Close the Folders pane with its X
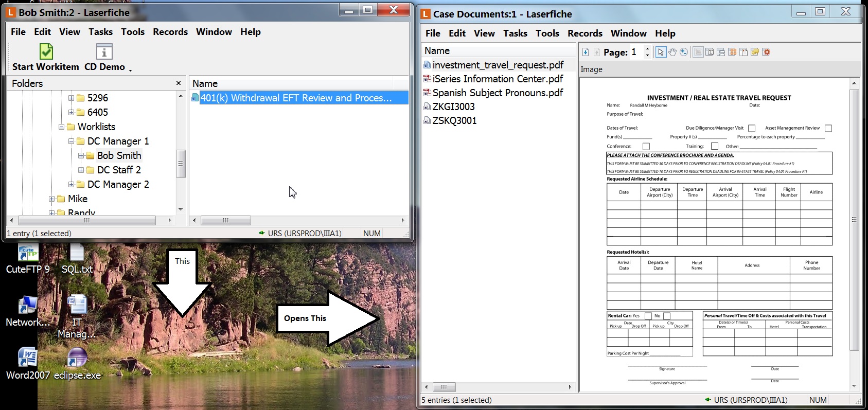The width and height of the screenshot is (868, 410). (x=179, y=83)
